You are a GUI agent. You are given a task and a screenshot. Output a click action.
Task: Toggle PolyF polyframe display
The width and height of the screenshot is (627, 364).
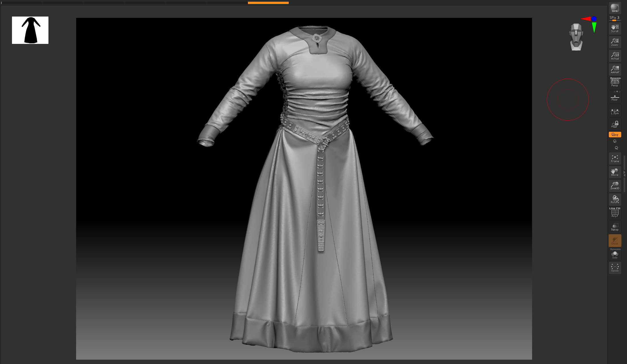[x=615, y=213]
